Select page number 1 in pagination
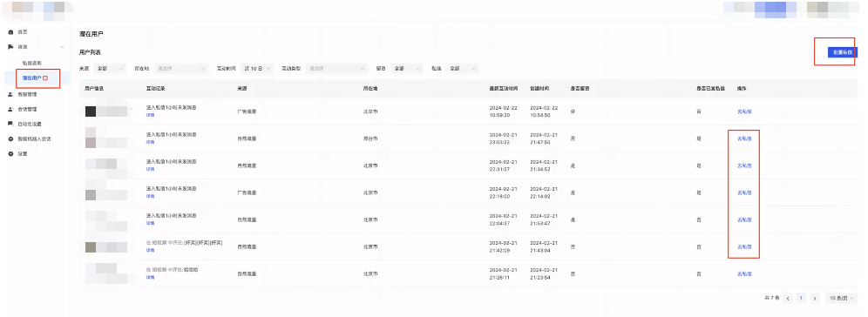868x317 pixels. (801, 298)
